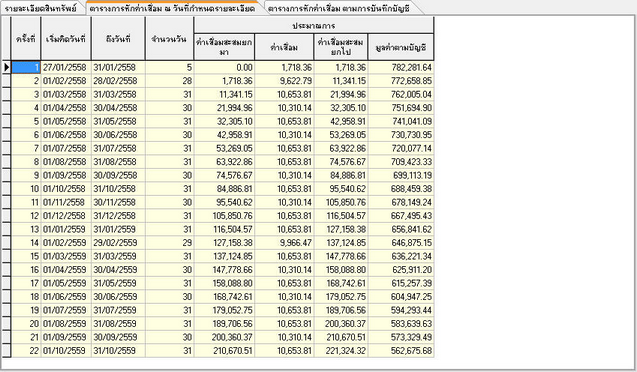
Task: Select end date 30/04/2559
Action: [118, 270]
